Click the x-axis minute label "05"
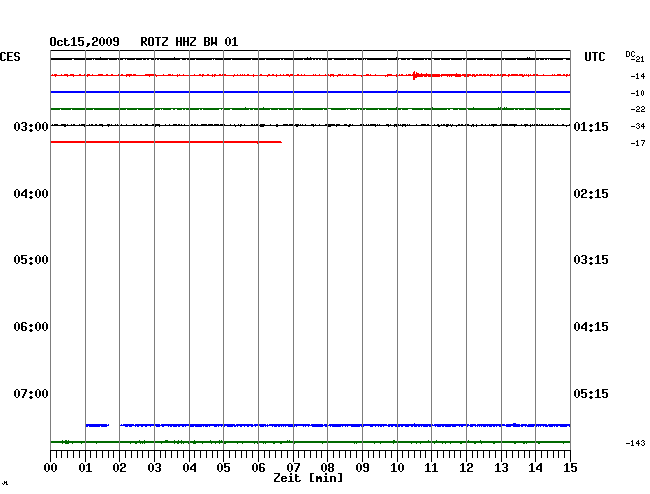The width and height of the screenshot is (650, 494). (223, 468)
